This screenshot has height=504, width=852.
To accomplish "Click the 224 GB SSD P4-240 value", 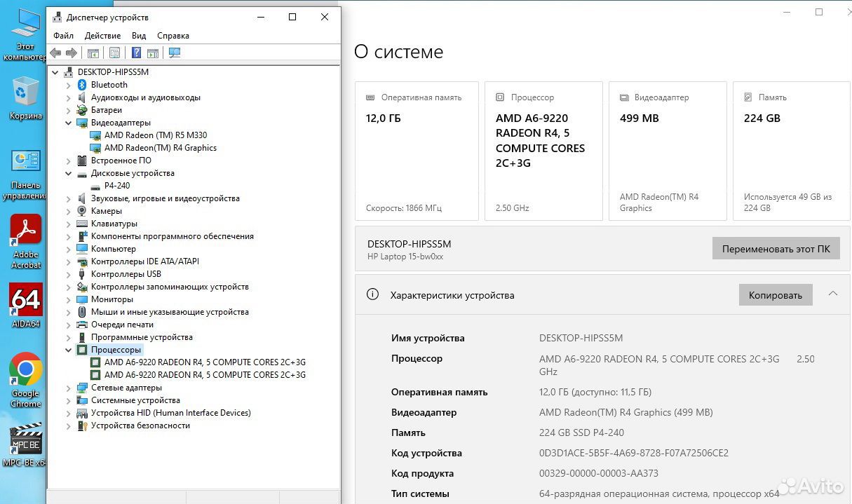I will pos(581,433).
